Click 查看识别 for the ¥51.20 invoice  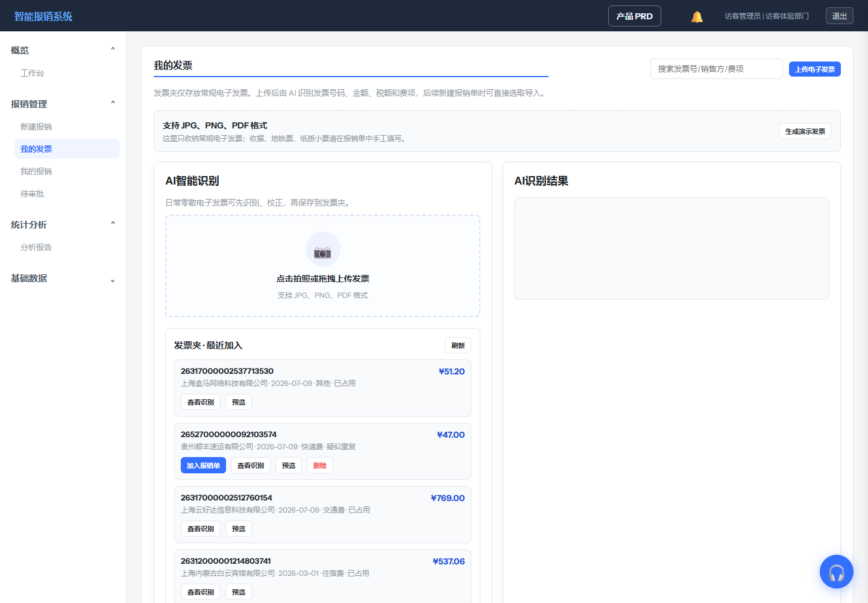(201, 402)
